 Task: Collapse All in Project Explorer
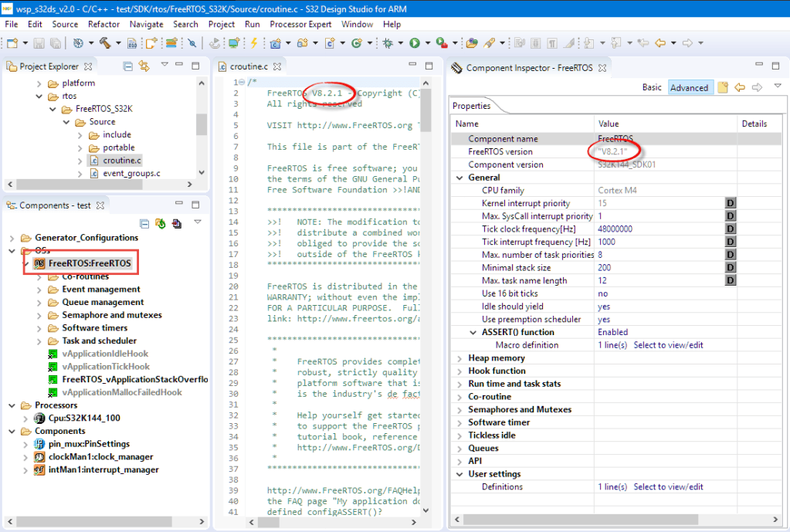(128, 66)
